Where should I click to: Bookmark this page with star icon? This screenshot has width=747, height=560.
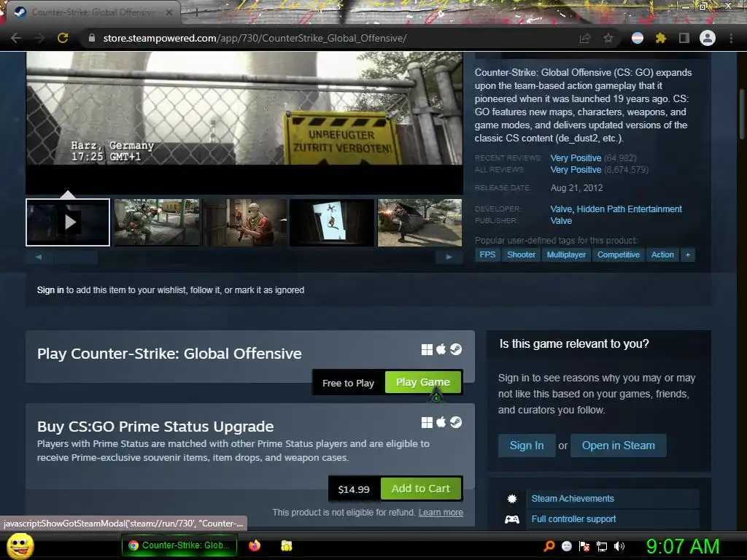coord(608,38)
